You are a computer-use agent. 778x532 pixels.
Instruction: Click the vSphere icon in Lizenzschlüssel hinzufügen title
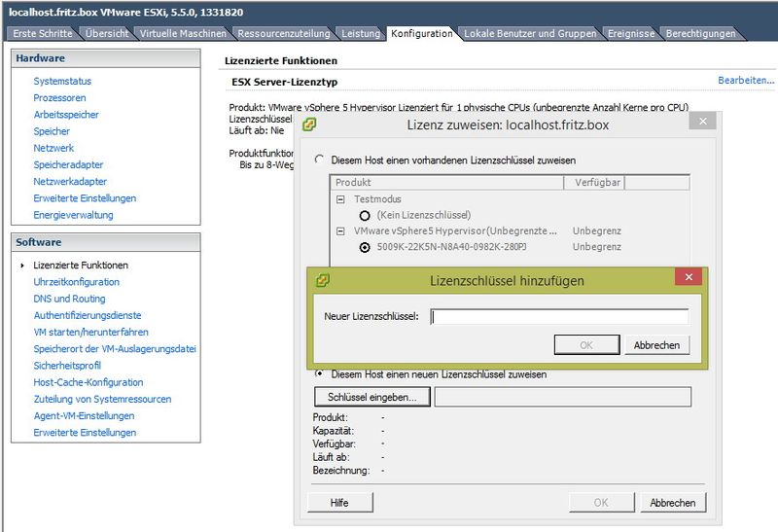click(x=323, y=281)
